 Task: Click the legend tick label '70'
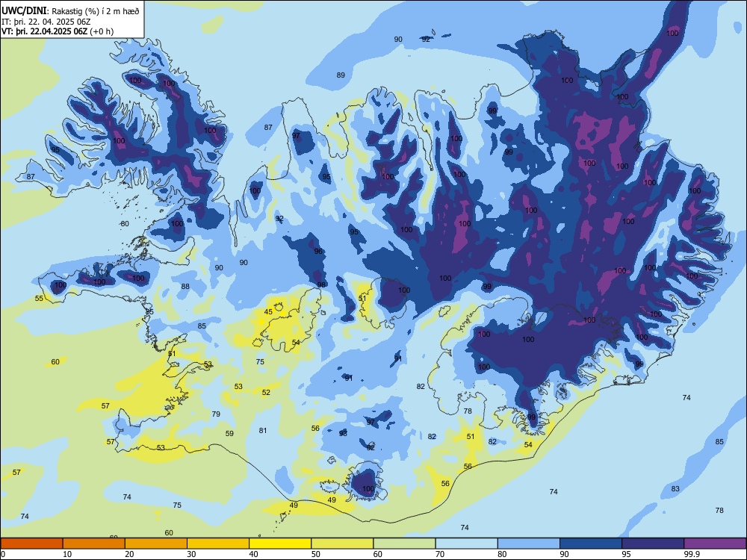tap(440, 554)
